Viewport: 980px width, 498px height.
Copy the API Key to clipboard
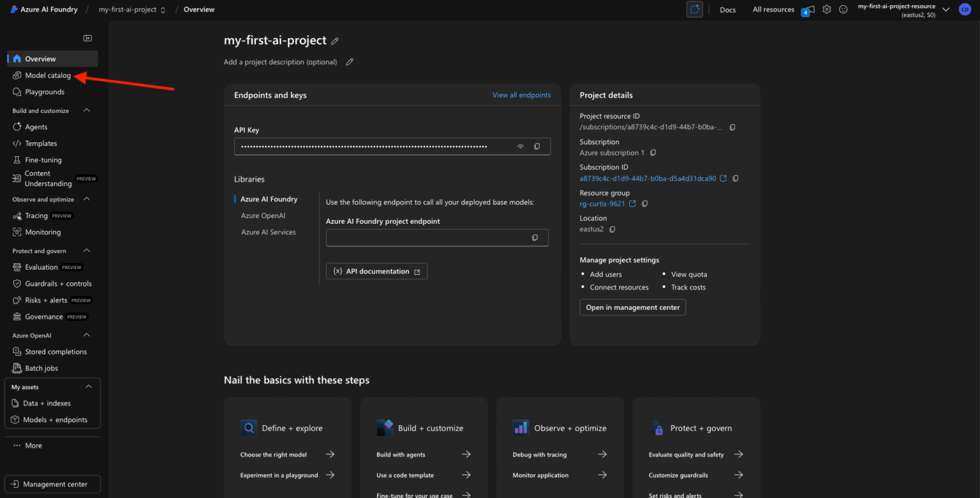click(537, 147)
